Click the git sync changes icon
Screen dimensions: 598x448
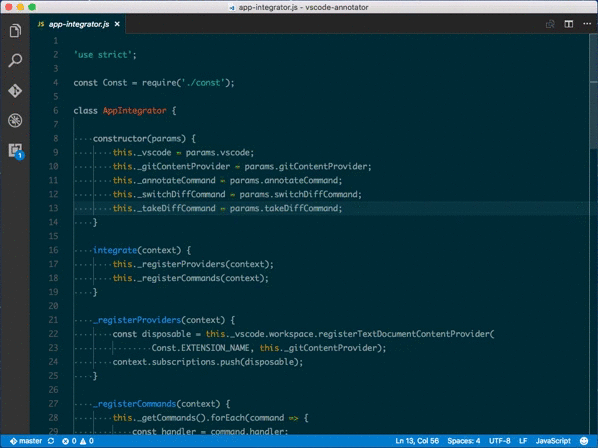pyautogui.click(x=51, y=441)
